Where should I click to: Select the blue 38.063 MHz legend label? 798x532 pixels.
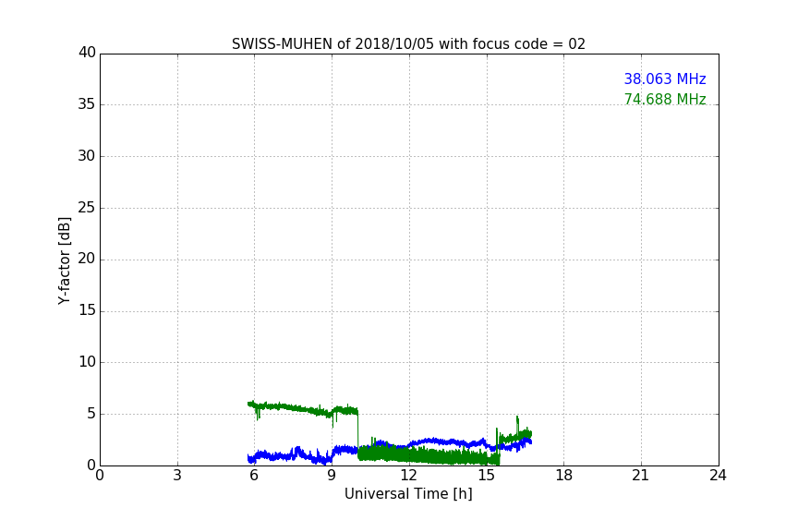click(x=665, y=79)
